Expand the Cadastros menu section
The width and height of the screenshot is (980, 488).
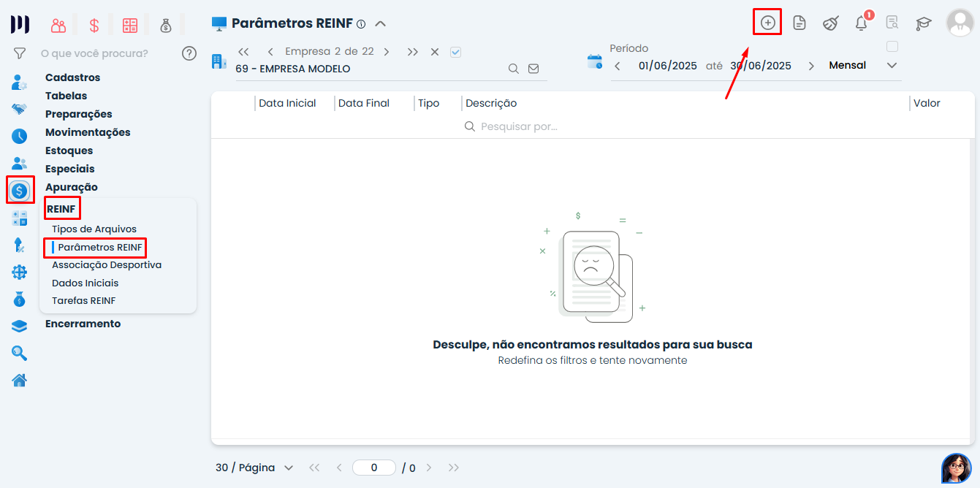72,77
